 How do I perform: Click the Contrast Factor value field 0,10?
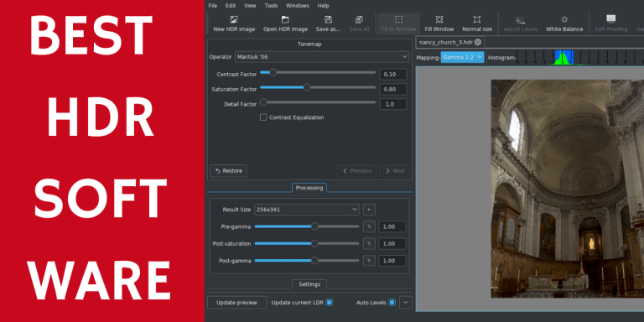pyautogui.click(x=393, y=75)
